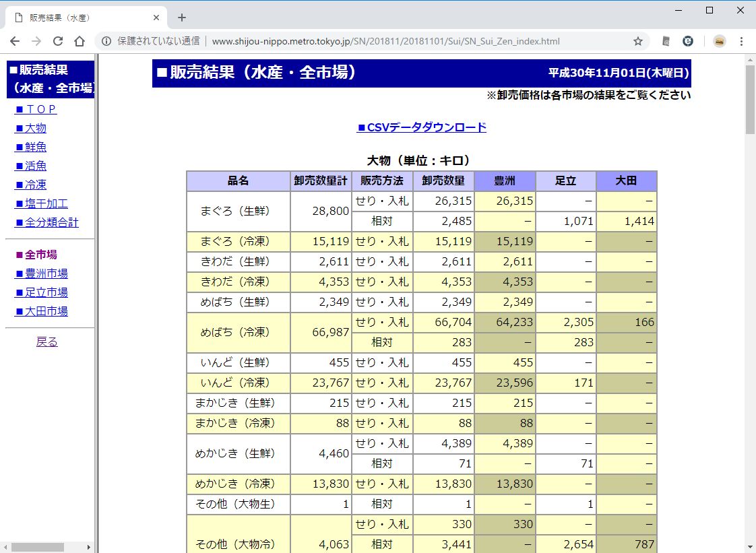Image resolution: width=756 pixels, height=553 pixels.
Task: Click the site information icon in address bar
Action: point(106,41)
